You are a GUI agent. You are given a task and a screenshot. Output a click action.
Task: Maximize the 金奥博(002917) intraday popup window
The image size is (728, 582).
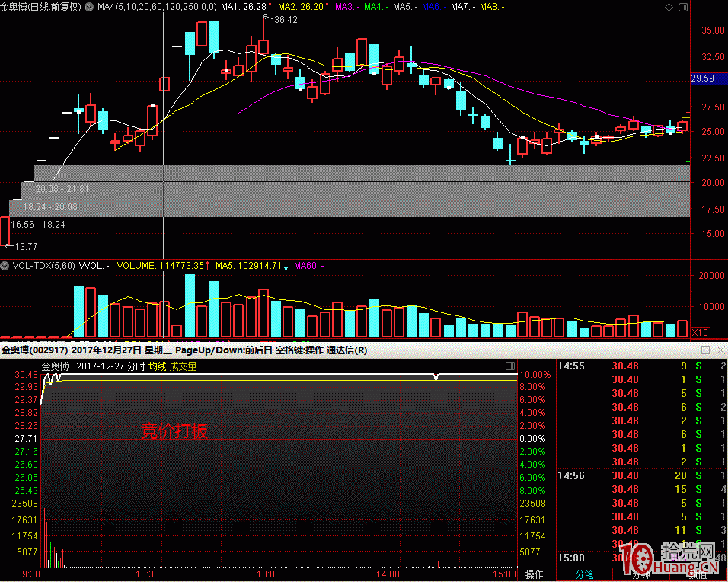pos(706,350)
